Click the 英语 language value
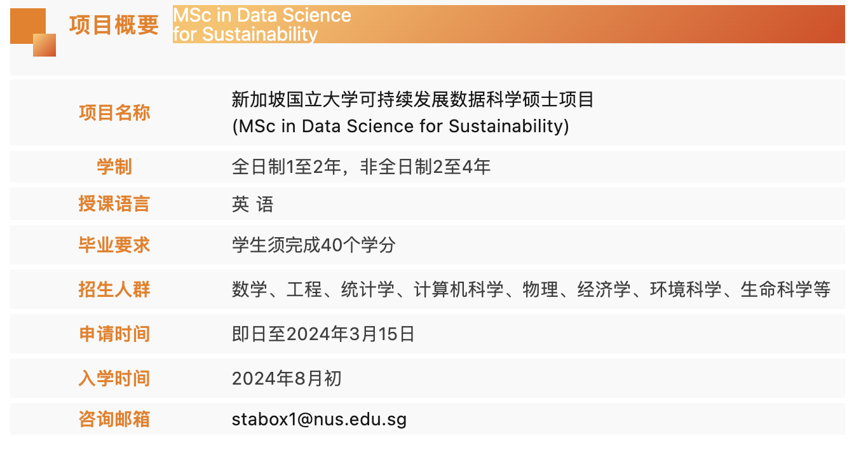The height and width of the screenshot is (459, 868). coord(252,204)
